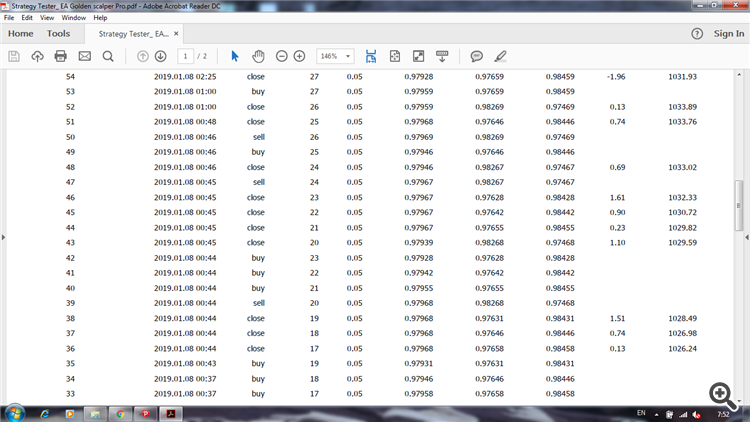Click the Save file icon
Screen dimensions: 750x422
tap(14, 56)
